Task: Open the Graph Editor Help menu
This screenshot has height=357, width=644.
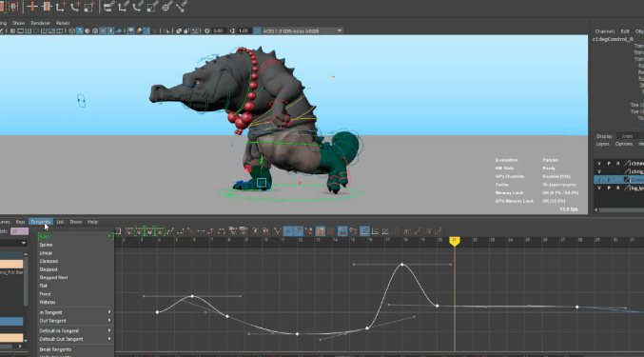Action: (92, 222)
